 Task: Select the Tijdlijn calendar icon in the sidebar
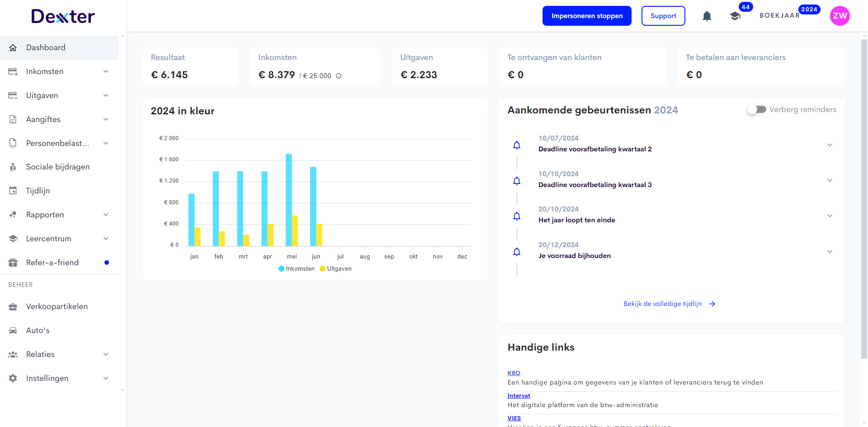(13, 190)
